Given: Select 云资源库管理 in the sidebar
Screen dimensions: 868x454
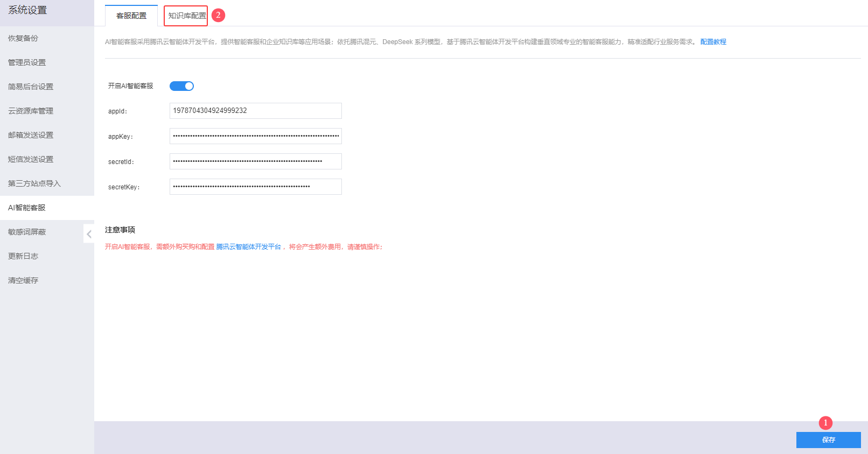Looking at the screenshot, I should [31, 111].
